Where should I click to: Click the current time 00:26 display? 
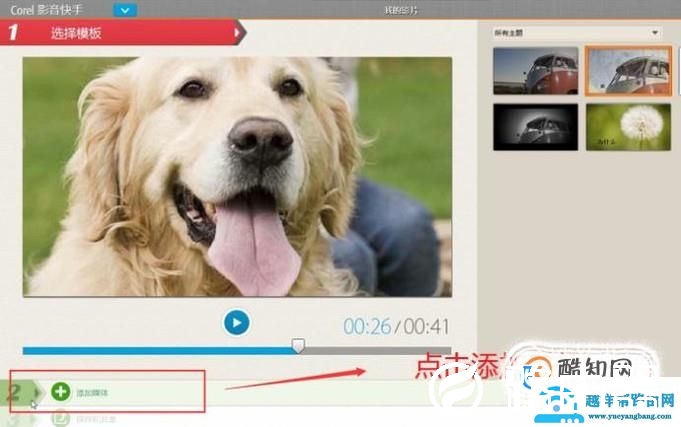pos(366,326)
